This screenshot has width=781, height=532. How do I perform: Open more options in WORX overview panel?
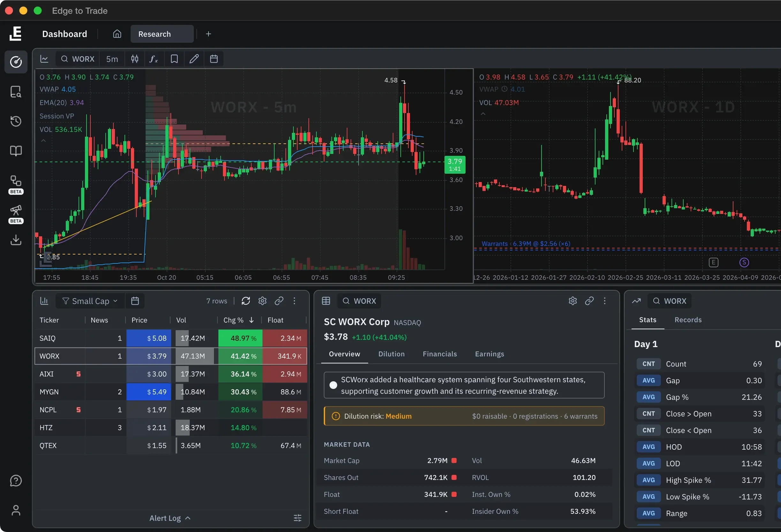[604, 301]
